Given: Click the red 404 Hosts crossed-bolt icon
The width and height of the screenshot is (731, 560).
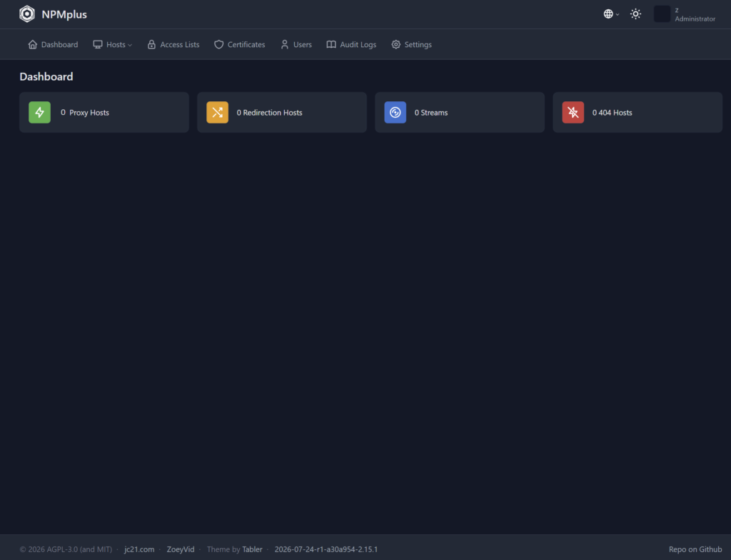Looking at the screenshot, I should click(573, 112).
